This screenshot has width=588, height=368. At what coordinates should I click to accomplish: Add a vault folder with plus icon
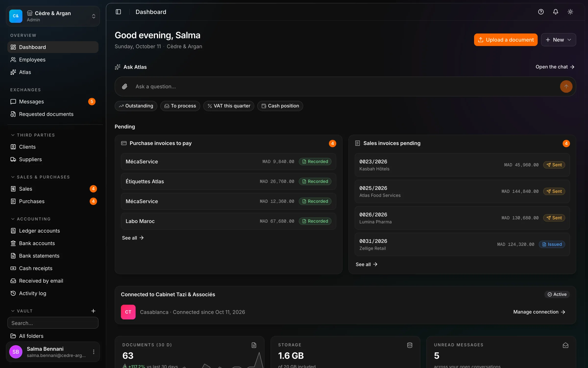[x=93, y=311]
